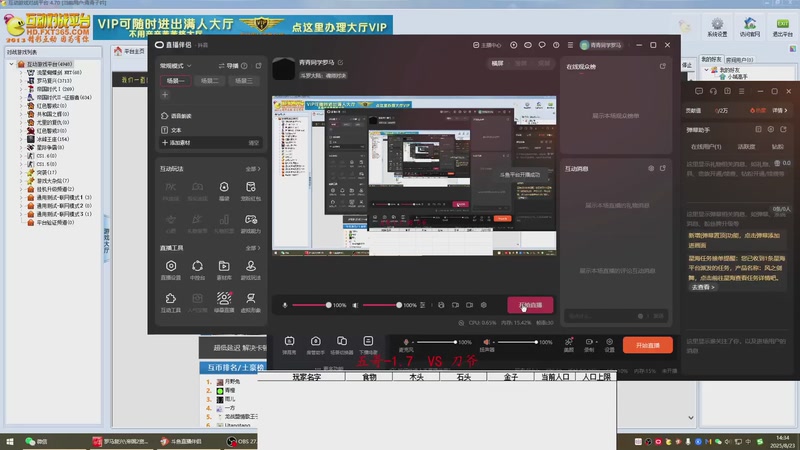The height and width of the screenshot is (450, 800).
Task: Open the 素材库 material library icon
Action: click(224, 270)
